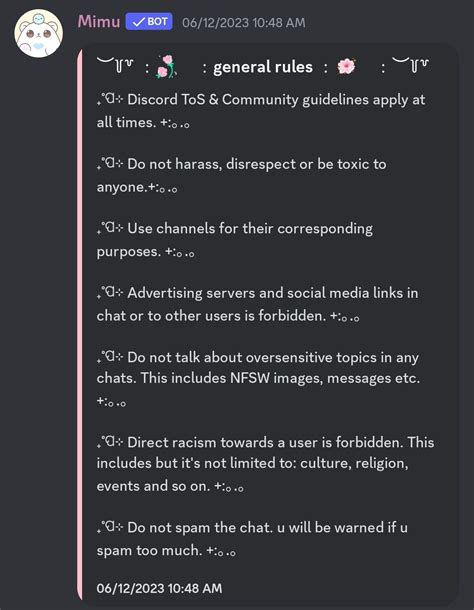This screenshot has height=610, width=474.
Task: Click the do not harass rule
Action: pyautogui.click(x=241, y=175)
